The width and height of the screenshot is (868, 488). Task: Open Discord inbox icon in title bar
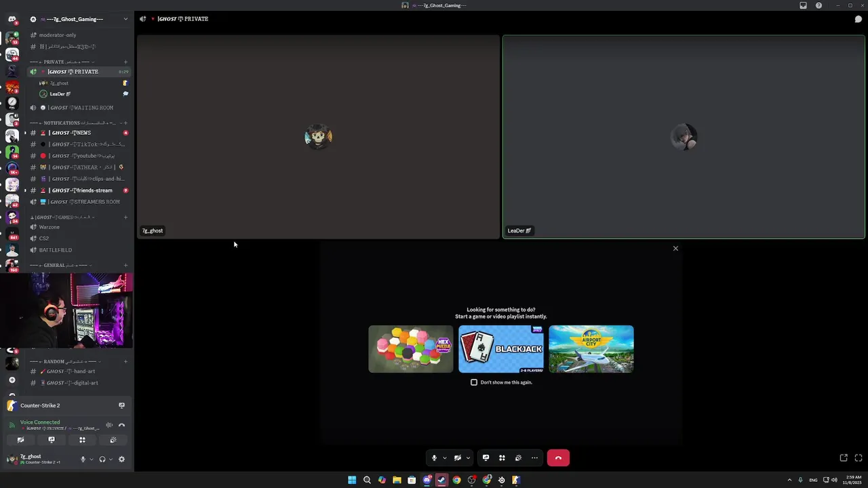803,5
